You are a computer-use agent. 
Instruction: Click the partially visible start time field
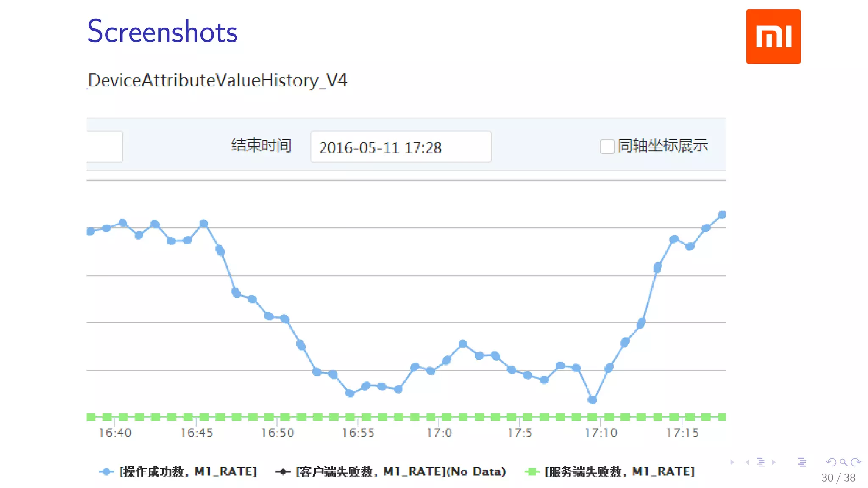[x=104, y=147]
